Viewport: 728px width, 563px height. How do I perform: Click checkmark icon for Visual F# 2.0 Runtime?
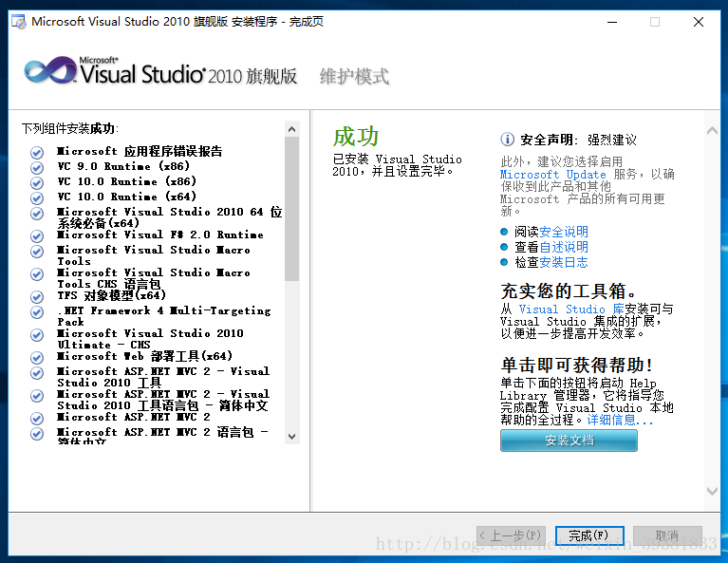37,236
